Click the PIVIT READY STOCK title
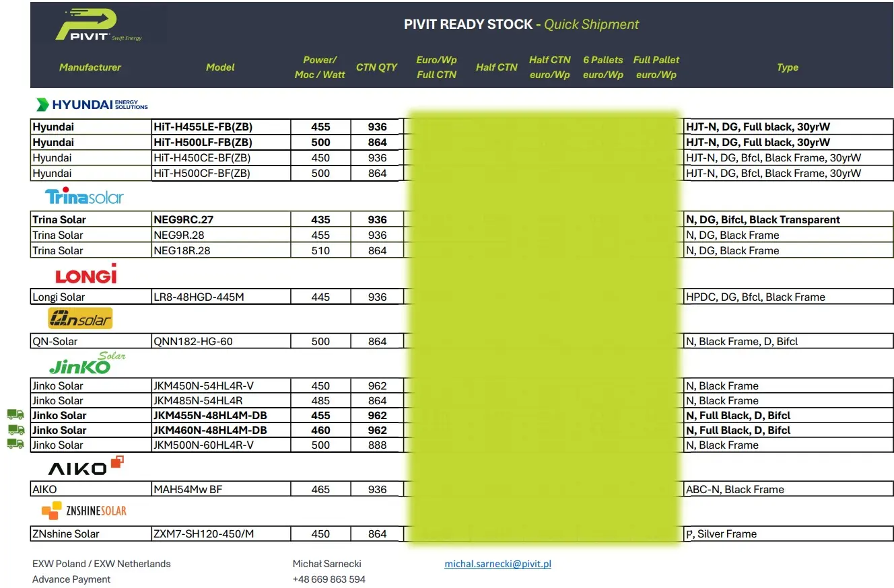The width and height of the screenshot is (894, 588). tap(522, 25)
